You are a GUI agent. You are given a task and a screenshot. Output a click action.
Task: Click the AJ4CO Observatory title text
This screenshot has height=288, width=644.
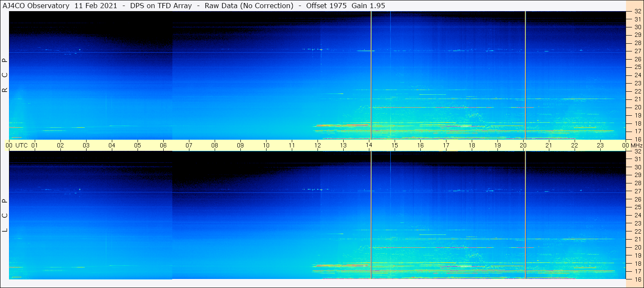click(x=35, y=6)
